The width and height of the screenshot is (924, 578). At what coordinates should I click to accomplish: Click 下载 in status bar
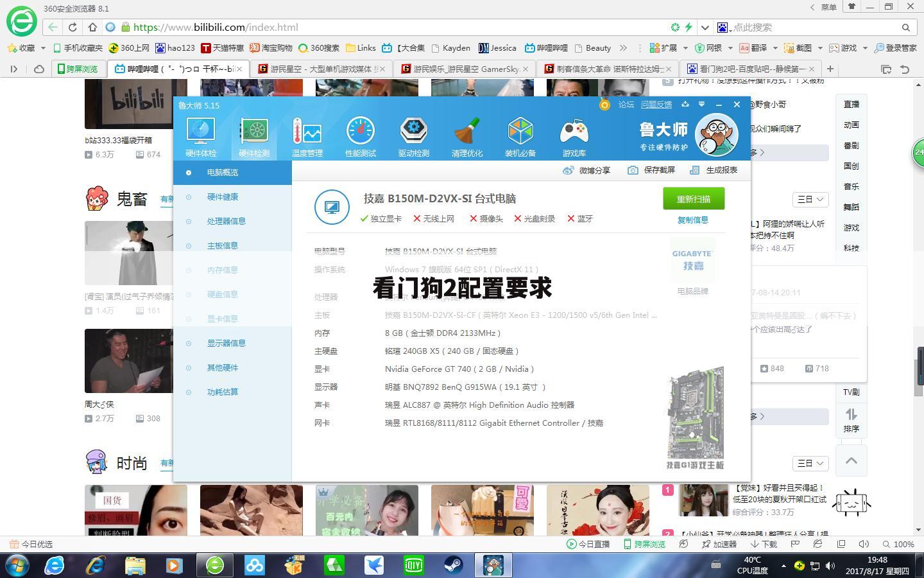click(x=764, y=544)
